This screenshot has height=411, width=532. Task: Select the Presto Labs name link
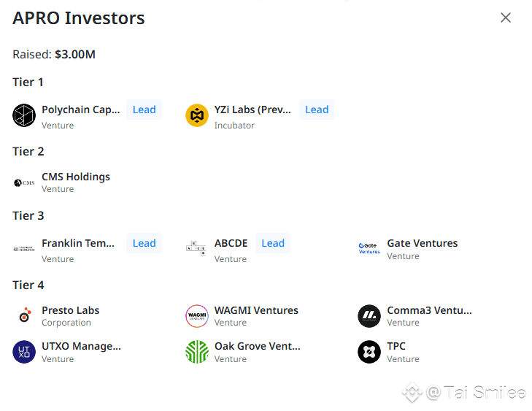point(71,310)
